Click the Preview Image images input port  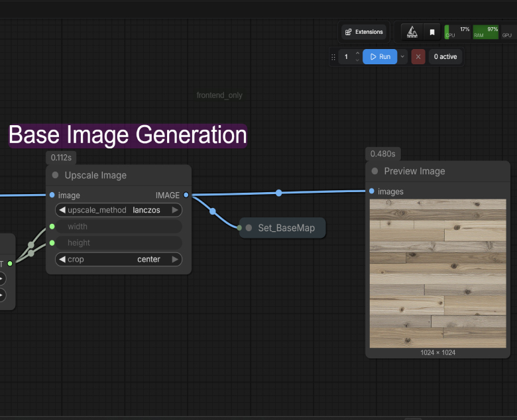[371, 191]
